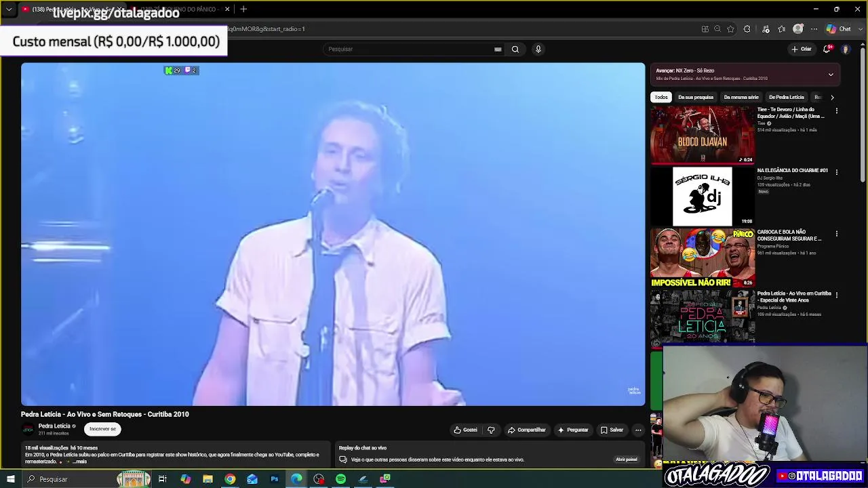Select the Da sua pesquisa filter chip
The image size is (868, 488).
pos(696,97)
